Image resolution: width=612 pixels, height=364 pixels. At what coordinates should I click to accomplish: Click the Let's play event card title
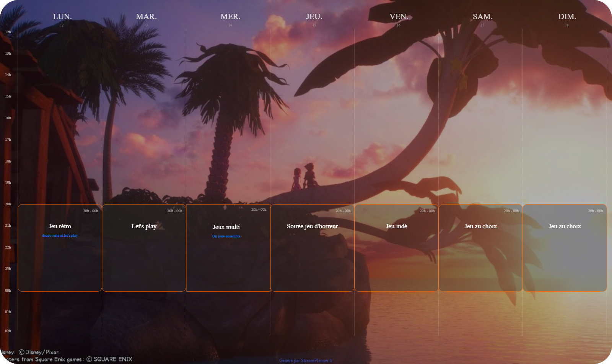tap(144, 226)
